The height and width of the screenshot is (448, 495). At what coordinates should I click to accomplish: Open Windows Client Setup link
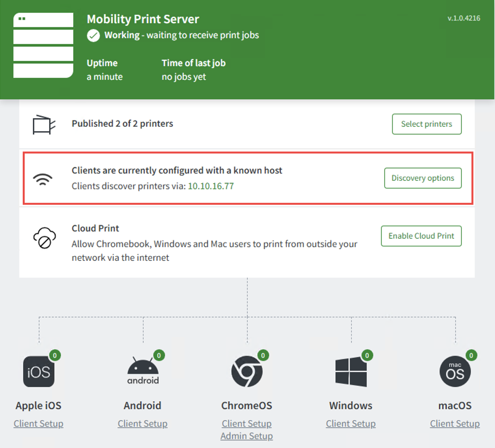click(351, 424)
